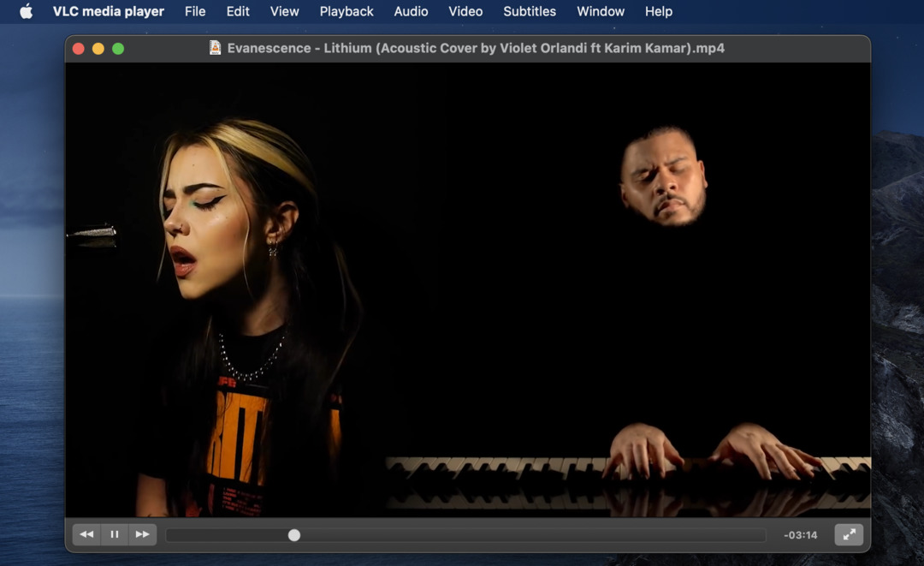Open the View menu
Viewport: 924px width, 566px height.
point(285,11)
